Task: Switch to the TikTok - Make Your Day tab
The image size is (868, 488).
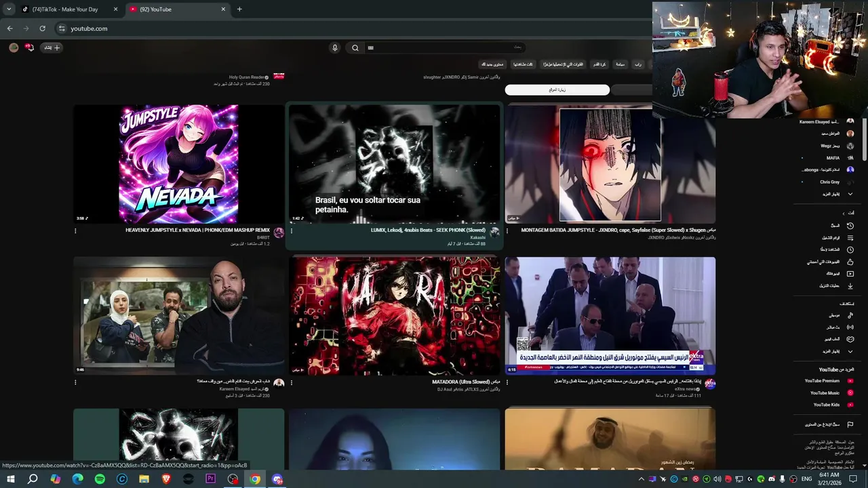Action: [70, 9]
